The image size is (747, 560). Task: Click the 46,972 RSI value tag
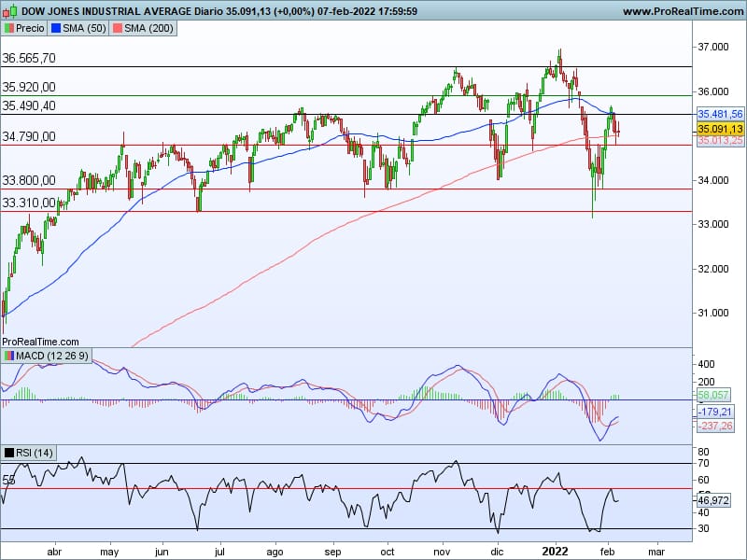[x=712, y=500]
